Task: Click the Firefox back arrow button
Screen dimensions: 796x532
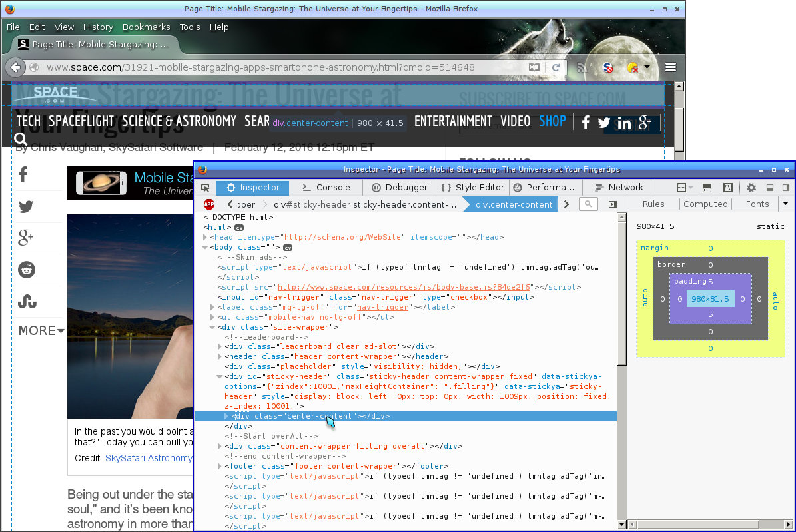Action: 16,67
